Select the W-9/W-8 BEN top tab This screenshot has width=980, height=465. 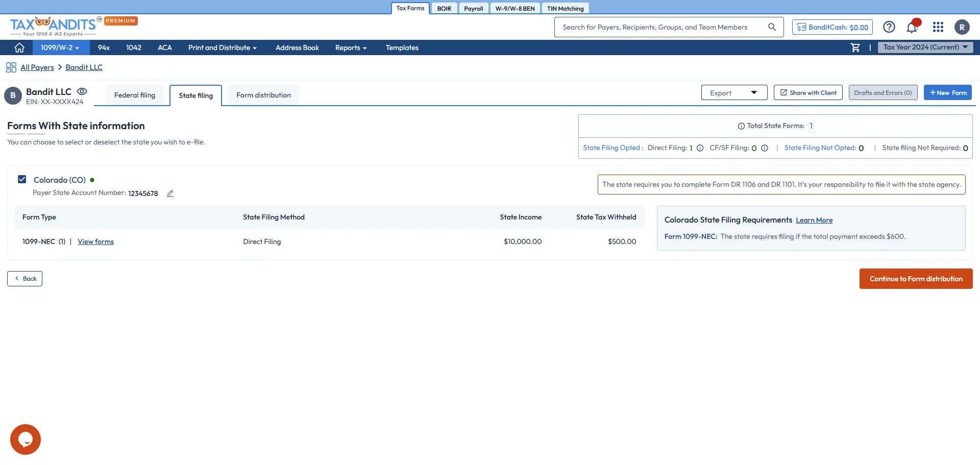point(515,9)
